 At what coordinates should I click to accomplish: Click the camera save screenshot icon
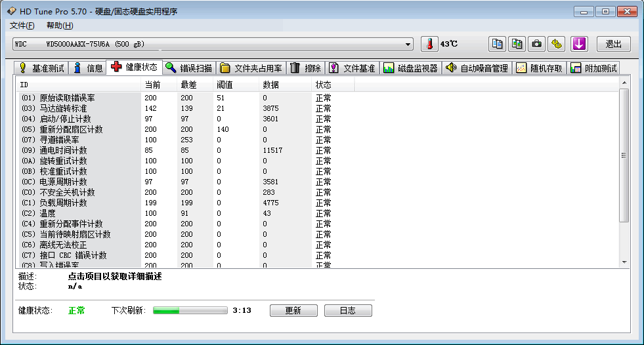coord(537,44)
